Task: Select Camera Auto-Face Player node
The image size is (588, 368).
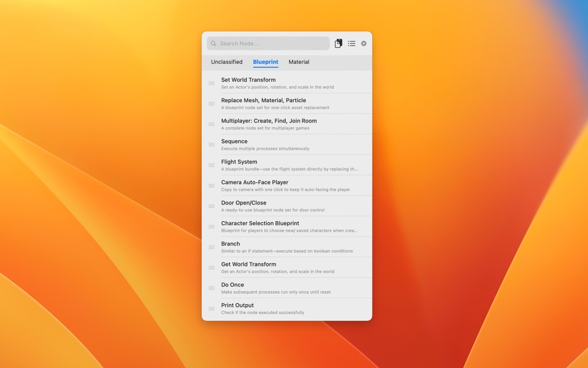Action: pyautogui.click(x=287, y=185)
